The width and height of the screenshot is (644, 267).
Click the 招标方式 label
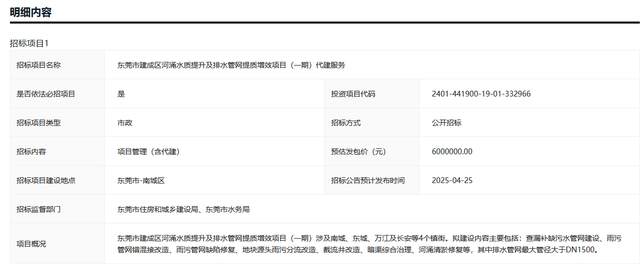coord(346,123)
